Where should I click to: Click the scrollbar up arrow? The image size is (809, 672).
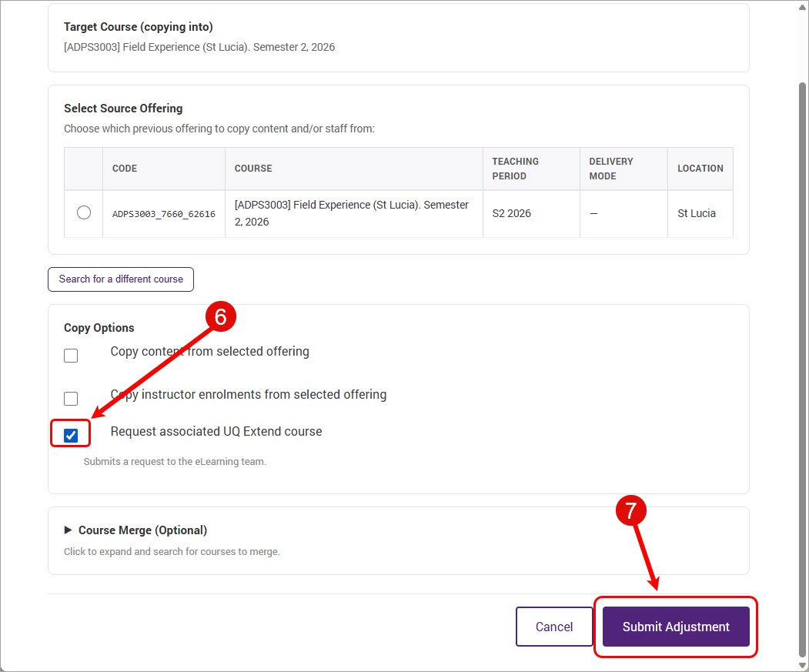coord(802,7)
